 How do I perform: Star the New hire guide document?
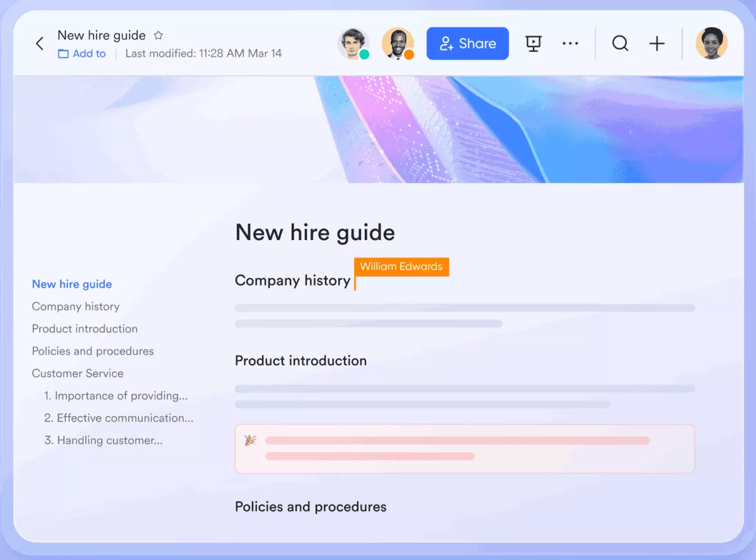tap(158, 35)
